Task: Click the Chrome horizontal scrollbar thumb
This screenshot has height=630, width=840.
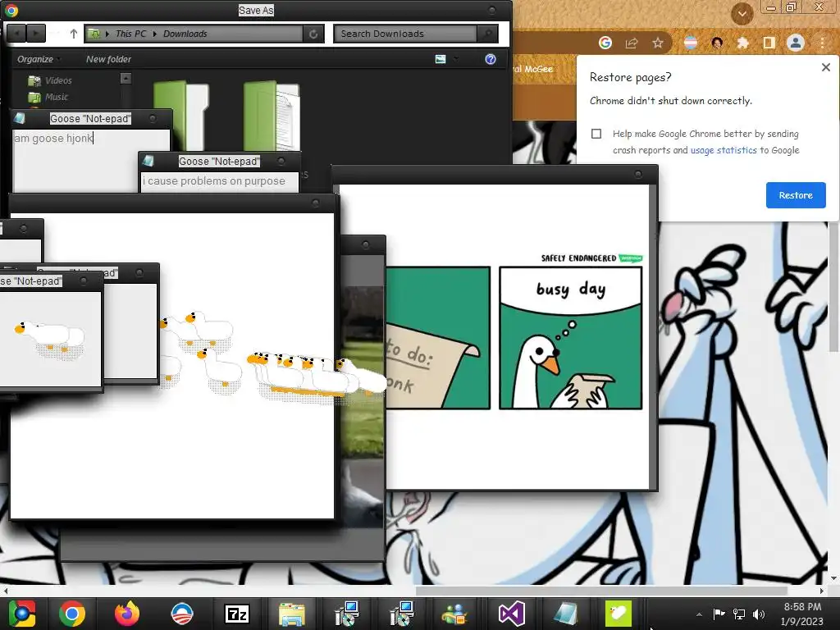Action: [601, 591]
